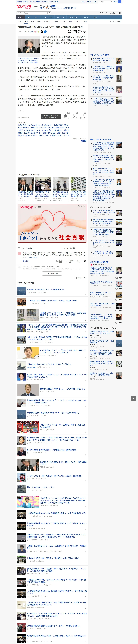Dismiss the ロシア大統領の支持率低下続く recommendation
Image resolution: width=138 pixels, height=644 pixels.
coord(86,455)
